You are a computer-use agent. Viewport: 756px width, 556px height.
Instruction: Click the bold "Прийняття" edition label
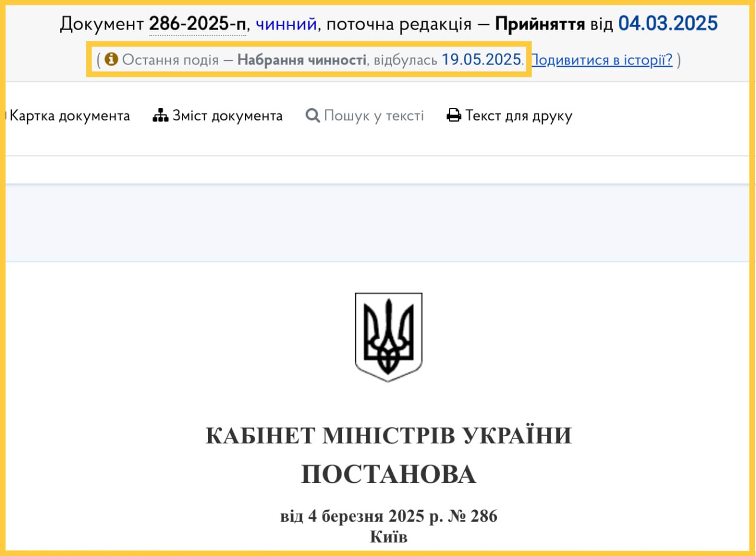[540, 24]
